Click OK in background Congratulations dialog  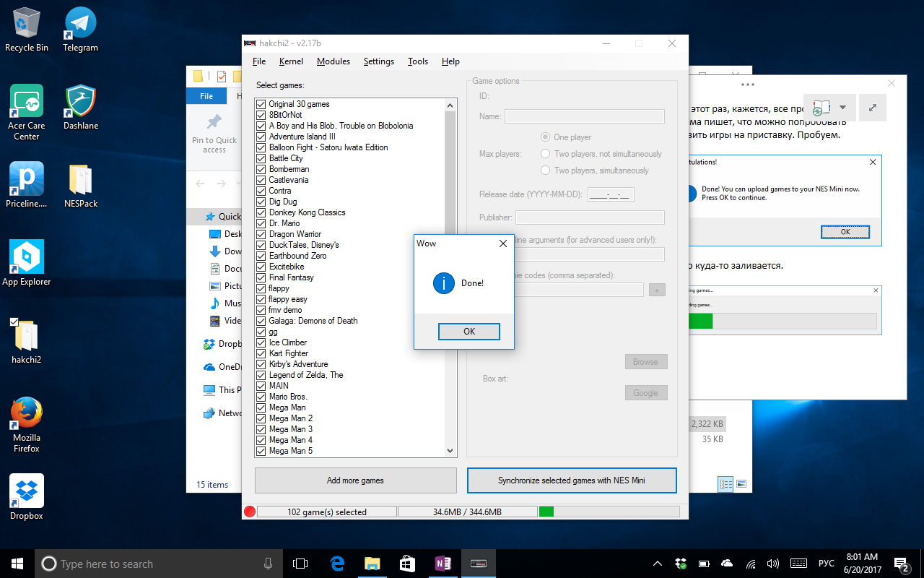coord(845,232)
